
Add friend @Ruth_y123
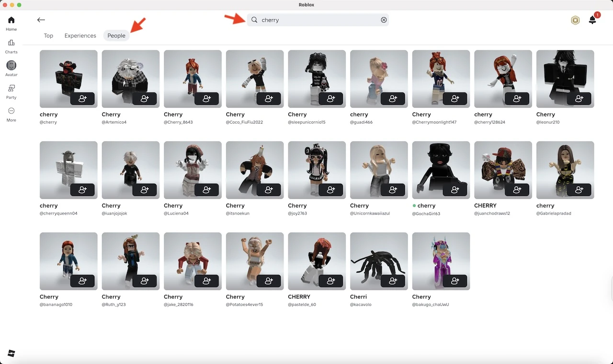tap(145, 281)
